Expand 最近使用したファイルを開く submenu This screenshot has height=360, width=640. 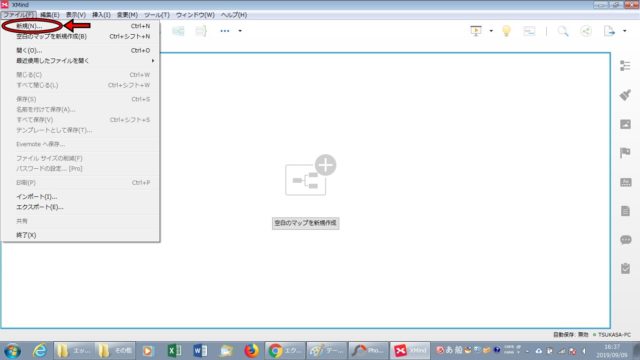80,61
